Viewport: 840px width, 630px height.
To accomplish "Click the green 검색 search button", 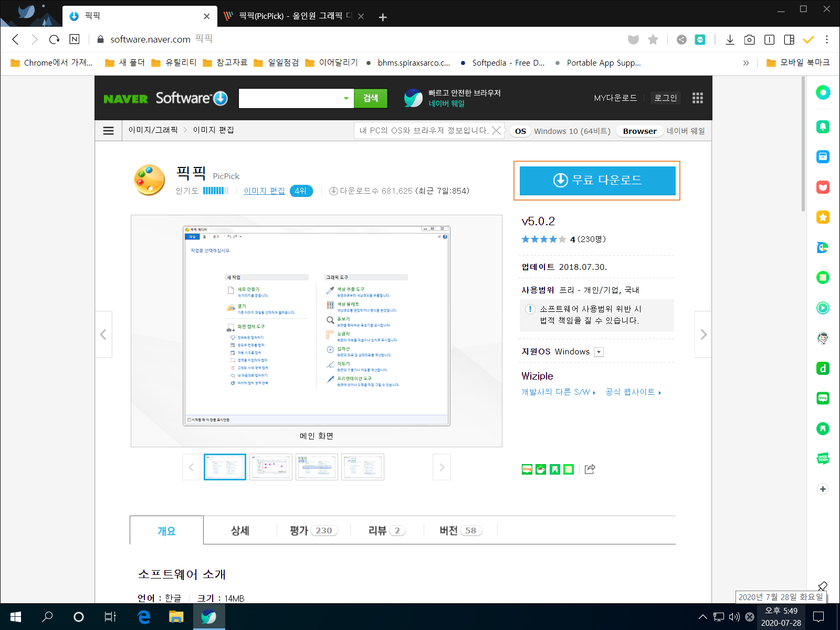I will (x=371, y=98).
